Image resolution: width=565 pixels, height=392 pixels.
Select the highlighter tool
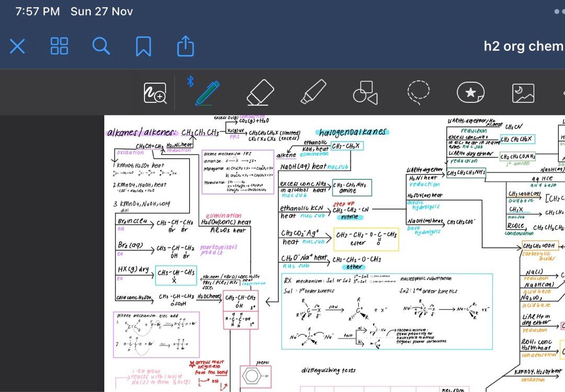point(312,93)
